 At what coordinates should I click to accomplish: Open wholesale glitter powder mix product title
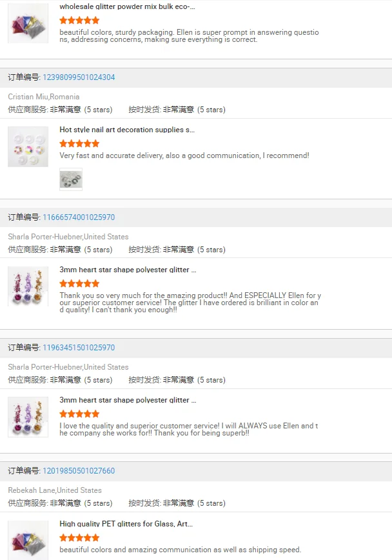[127, 6]
